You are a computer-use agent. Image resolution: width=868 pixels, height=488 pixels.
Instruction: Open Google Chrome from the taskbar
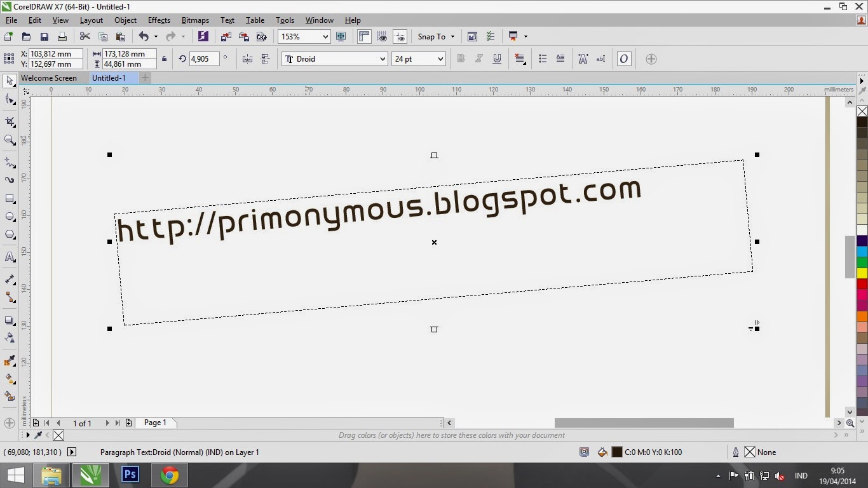[170, 475]
